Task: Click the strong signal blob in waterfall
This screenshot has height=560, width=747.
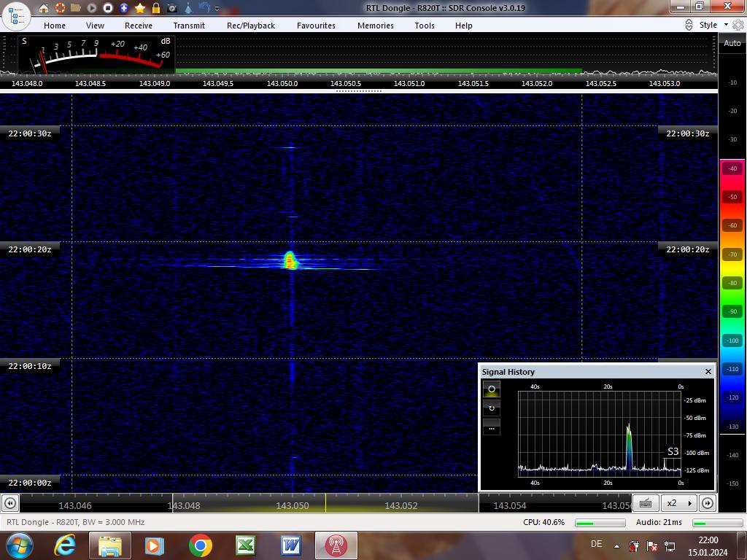Action: pos(290,260)
